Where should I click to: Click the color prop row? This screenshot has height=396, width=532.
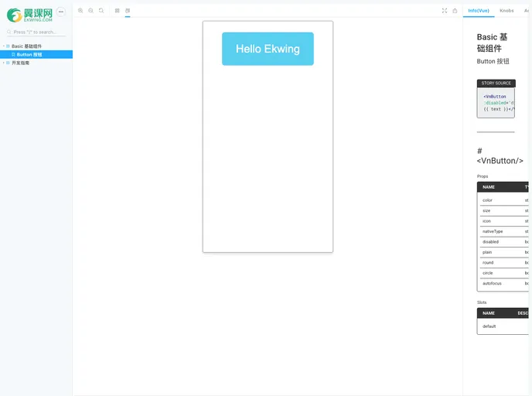pos(503,200)
